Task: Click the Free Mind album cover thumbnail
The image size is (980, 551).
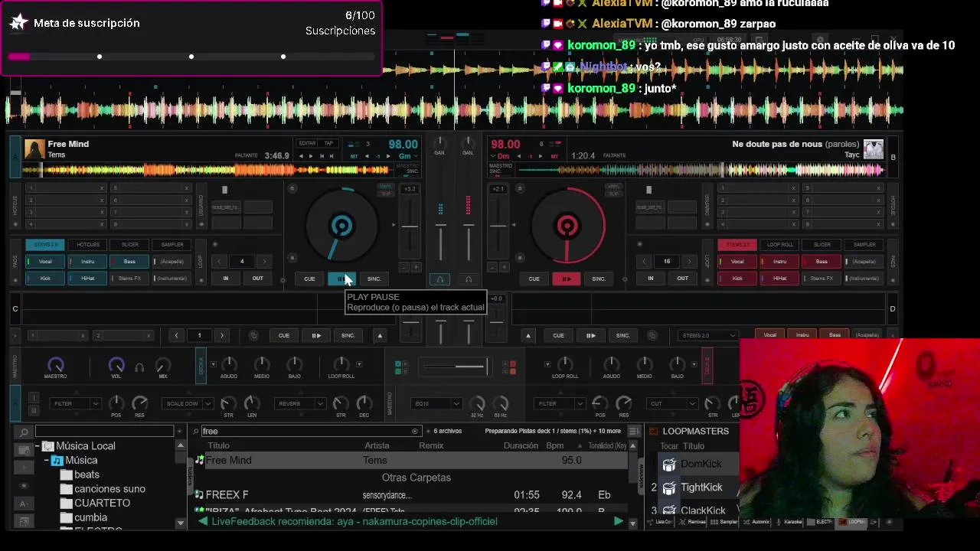Action: pyautogui.click(x=34, y=148)
